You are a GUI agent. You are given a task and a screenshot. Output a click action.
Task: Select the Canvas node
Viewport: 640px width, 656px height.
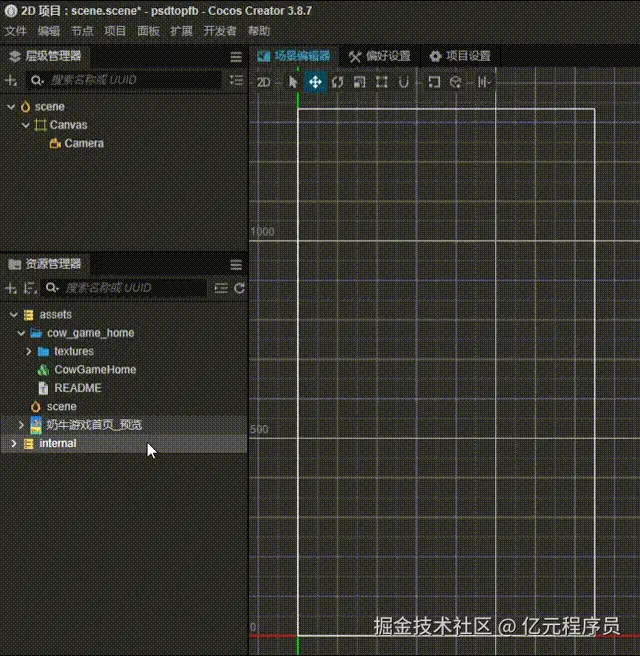click(69, 125)
